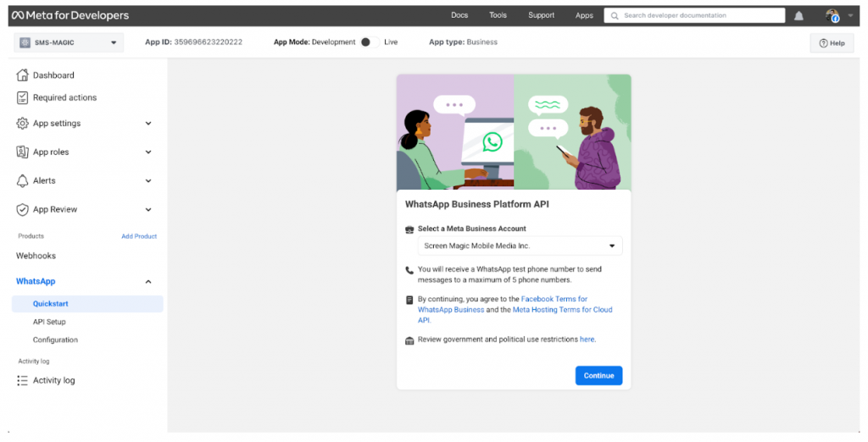Click the phone icon in the card
Screen dimensions: 868x442
click(x=409, y=270)
